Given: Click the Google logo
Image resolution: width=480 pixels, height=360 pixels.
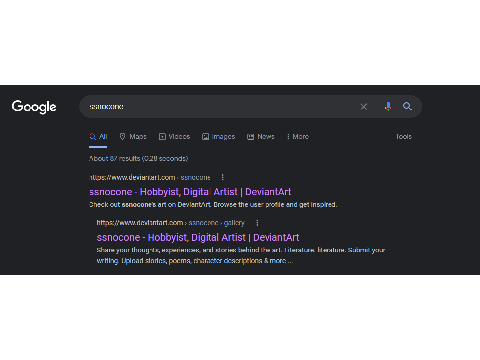Looking at the screenshot, I should pyautogui.click(x=34, y=107).
